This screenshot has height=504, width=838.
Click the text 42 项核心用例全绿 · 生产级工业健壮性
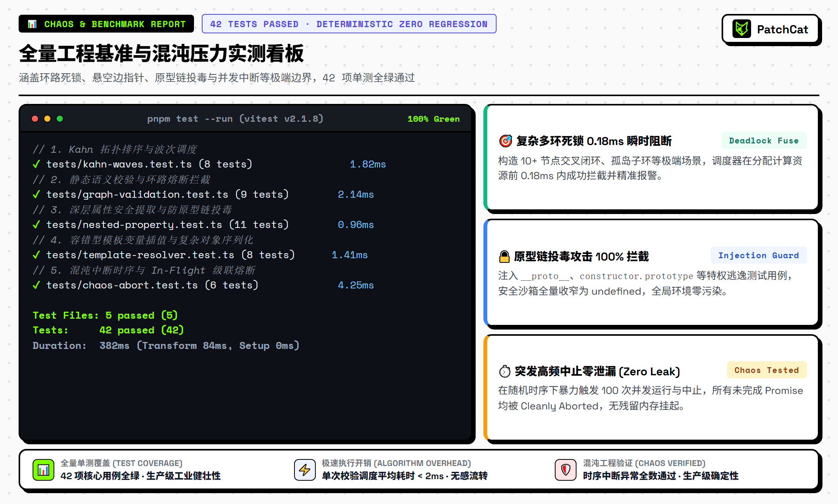tap(140, 476)
